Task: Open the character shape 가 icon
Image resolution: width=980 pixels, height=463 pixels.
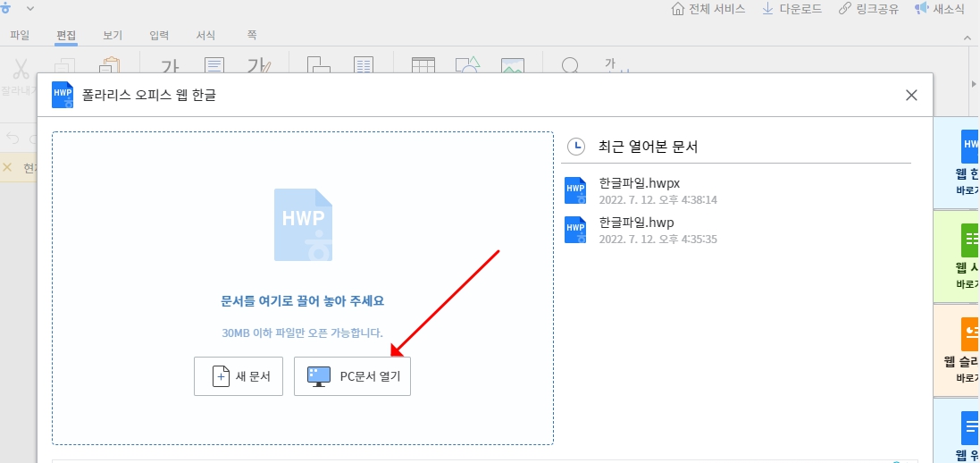Action: pos(170,66)
